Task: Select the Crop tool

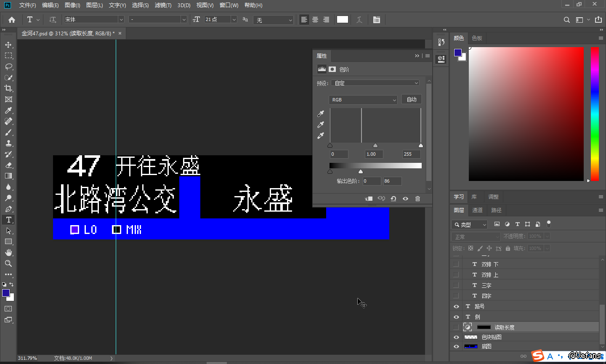Action: pos(8,88)
